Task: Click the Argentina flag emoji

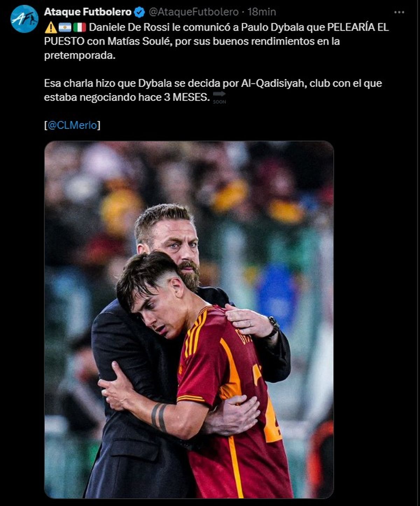Action: pyautogui.click(x=65, y=27)
